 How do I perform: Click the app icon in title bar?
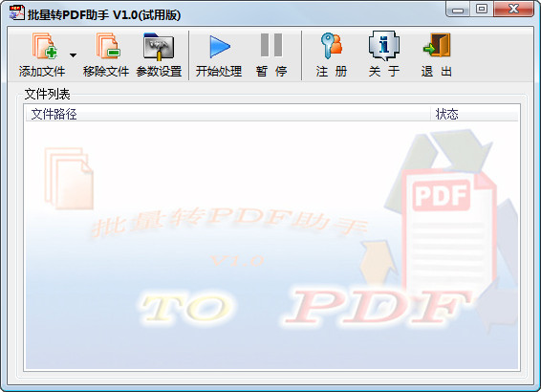point(17,12)
